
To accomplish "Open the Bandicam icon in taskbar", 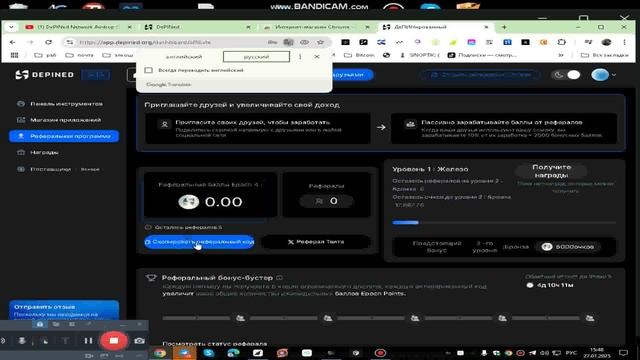I will 380,353.
